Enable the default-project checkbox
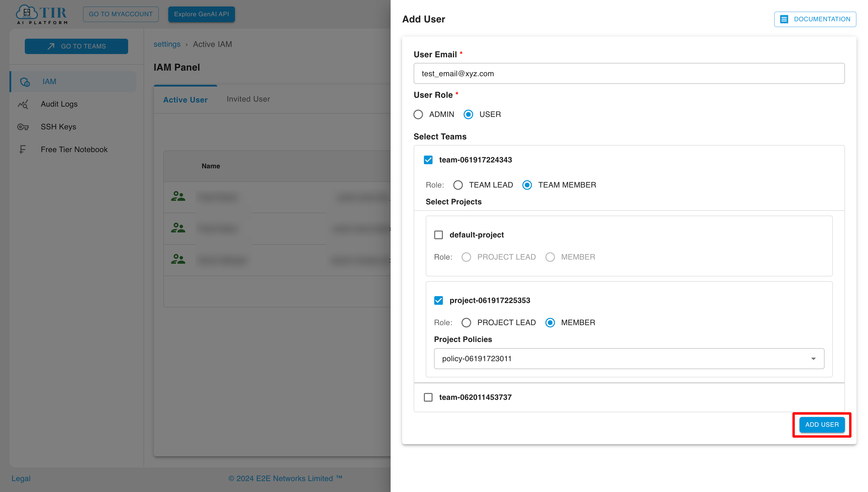868x492 pixels. (x=439, y=234)
